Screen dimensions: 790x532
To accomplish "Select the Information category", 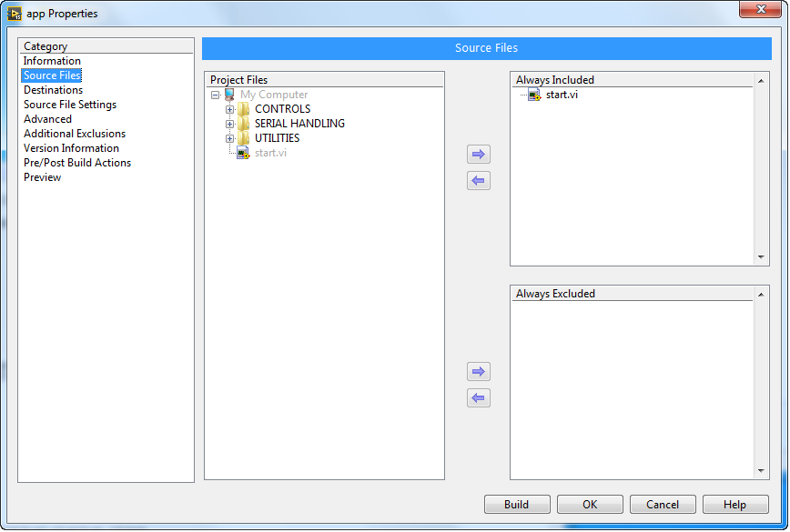I will pos(52,61).
